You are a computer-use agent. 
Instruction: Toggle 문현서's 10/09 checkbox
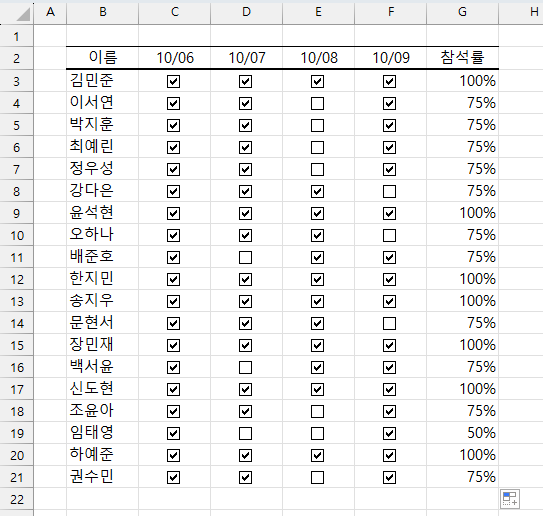pyautogui.click(x=390, y=323)
